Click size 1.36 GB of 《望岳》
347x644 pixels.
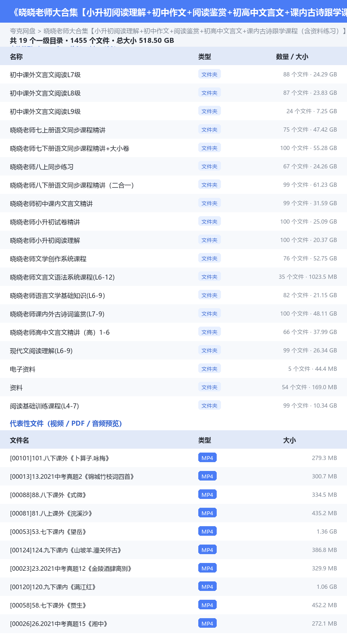(326, 531)
